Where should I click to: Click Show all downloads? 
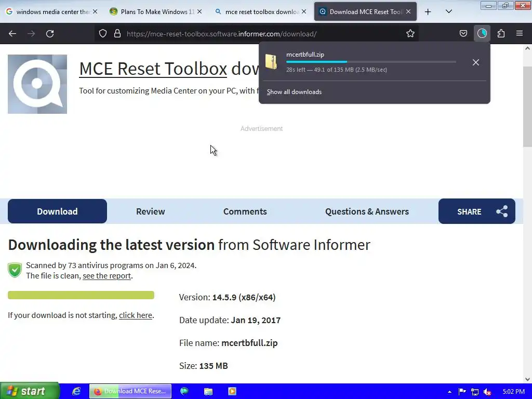294,92
